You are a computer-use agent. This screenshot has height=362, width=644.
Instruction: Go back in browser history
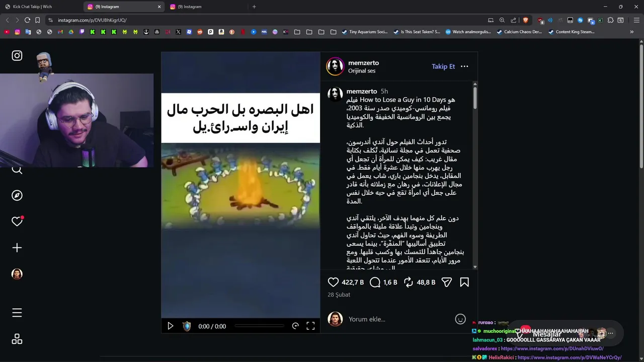7,20
